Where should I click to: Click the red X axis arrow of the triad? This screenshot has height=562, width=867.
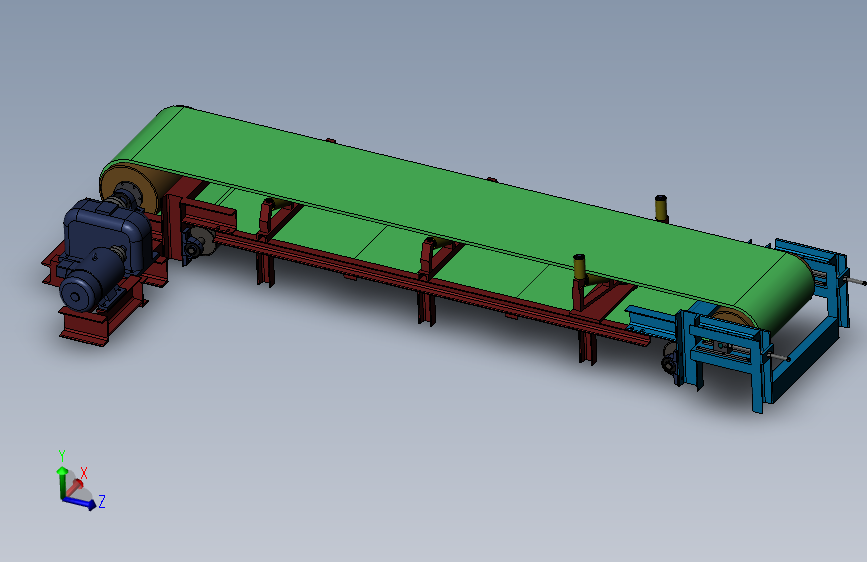click(x=74, y=489)
